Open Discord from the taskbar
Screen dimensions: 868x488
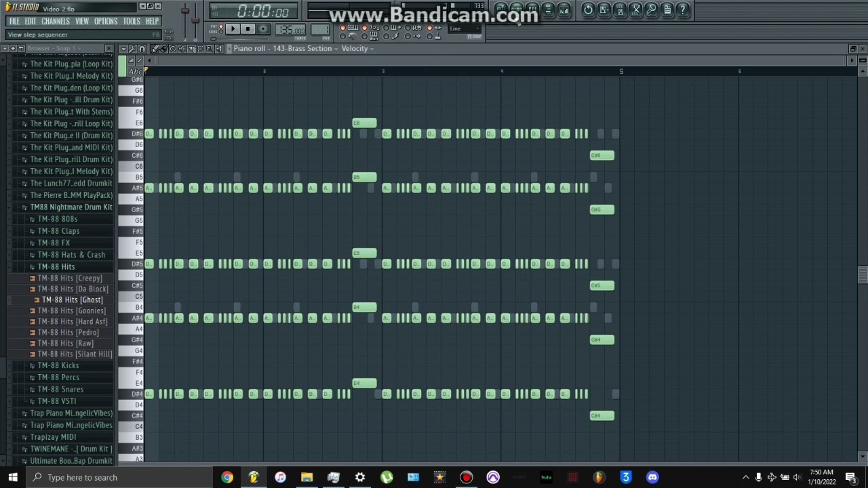coord(652,477)
